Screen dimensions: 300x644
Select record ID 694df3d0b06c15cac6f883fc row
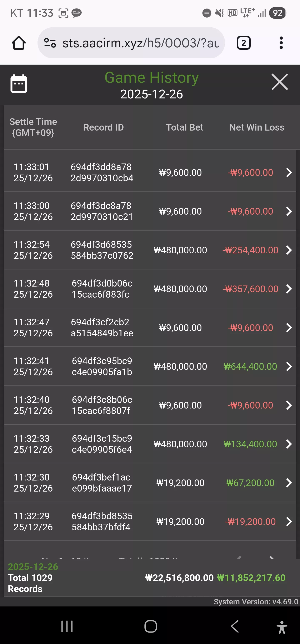point(102,289)
